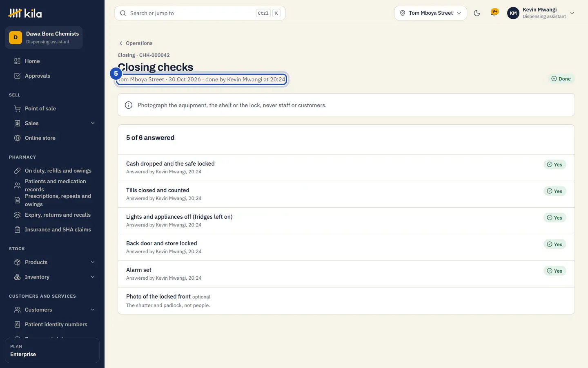The height and width of the screenshot is (368, 588).
Task: Click Yes badge for Tills closed row
Action: pos(555,191)
